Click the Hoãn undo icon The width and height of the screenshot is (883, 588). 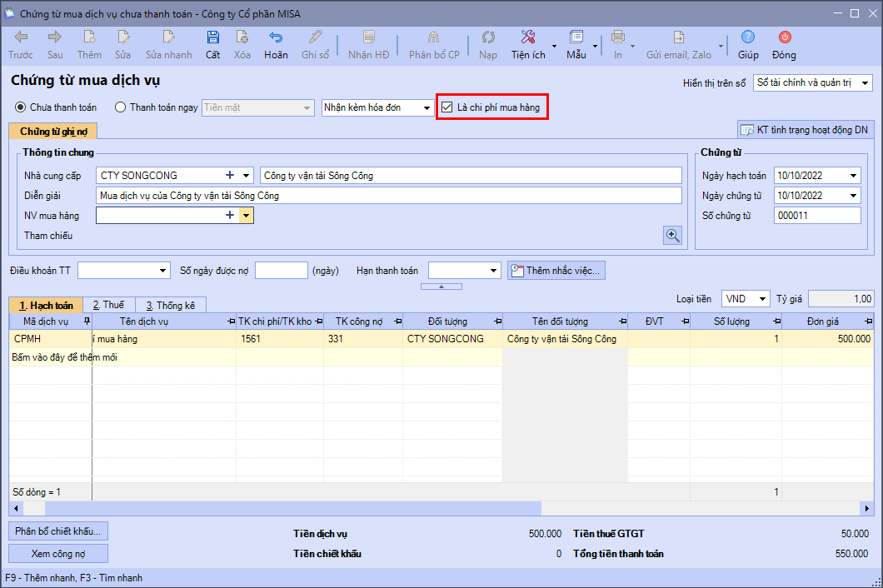click(x=276, y=37)
